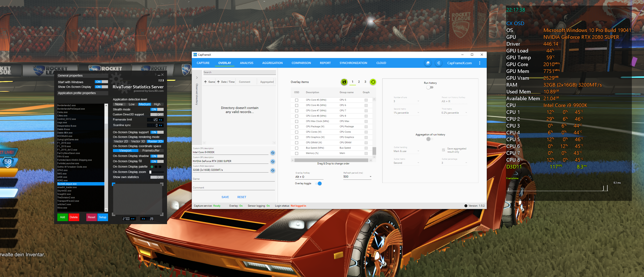Switch to the ANALYSIS tab

247,63
